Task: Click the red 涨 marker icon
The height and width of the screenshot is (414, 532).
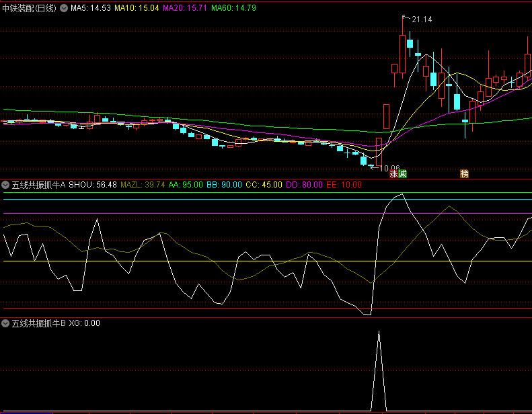Action: coord(393,174)
